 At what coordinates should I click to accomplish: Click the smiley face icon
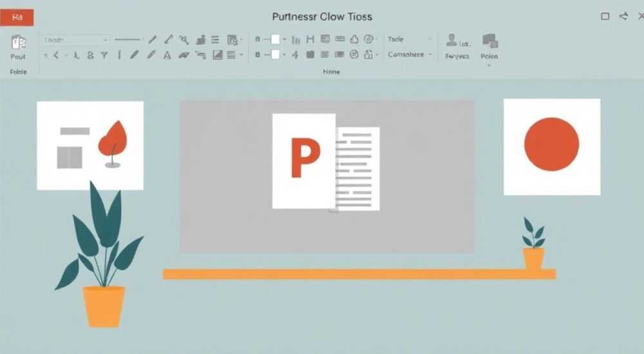pyautogui.click(x=354, y=54)
